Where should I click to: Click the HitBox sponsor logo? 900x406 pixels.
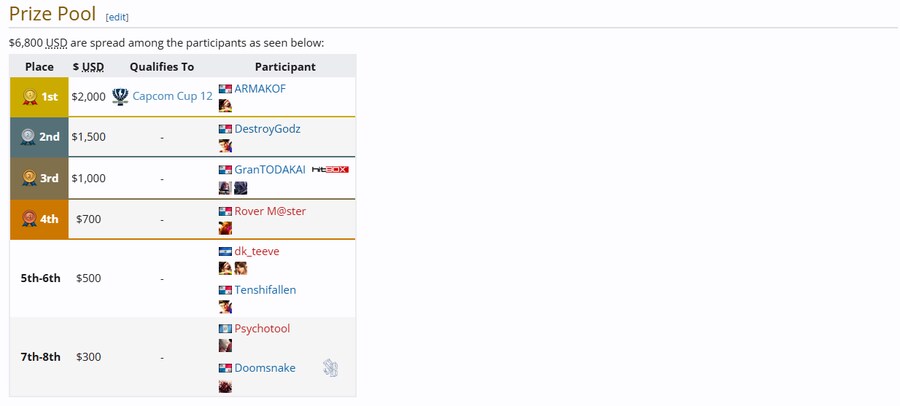(330, 170)
